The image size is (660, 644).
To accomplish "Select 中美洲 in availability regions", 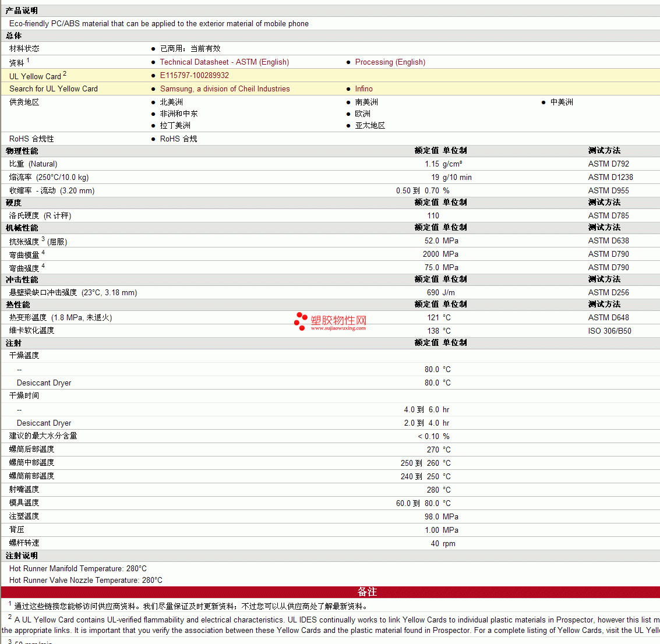I will [x=562, y=102].
